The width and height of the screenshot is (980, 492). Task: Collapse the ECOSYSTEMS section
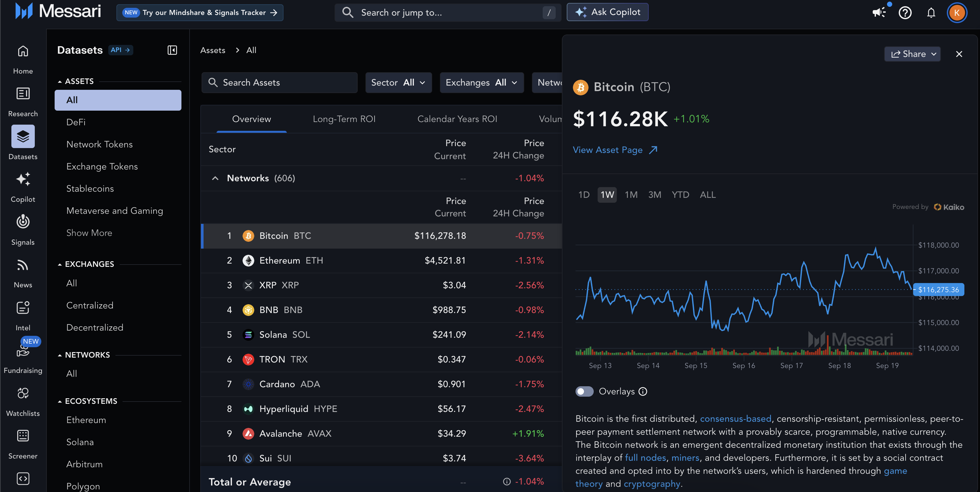(x=60, y=401)
